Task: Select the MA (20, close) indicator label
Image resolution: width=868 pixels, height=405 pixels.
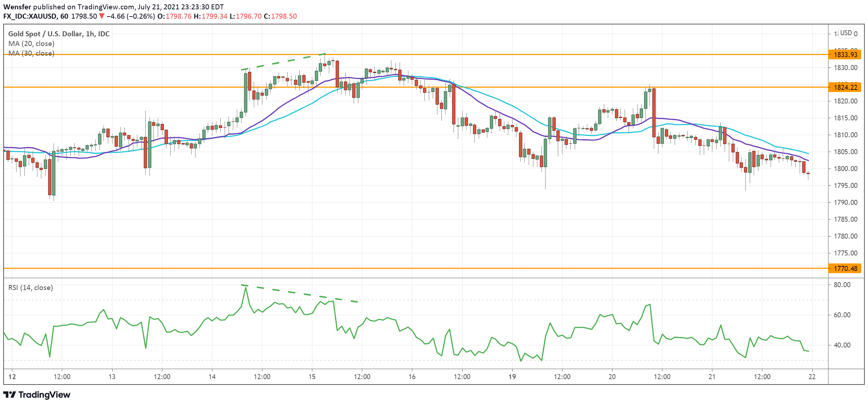Action: tap(31, 43)
